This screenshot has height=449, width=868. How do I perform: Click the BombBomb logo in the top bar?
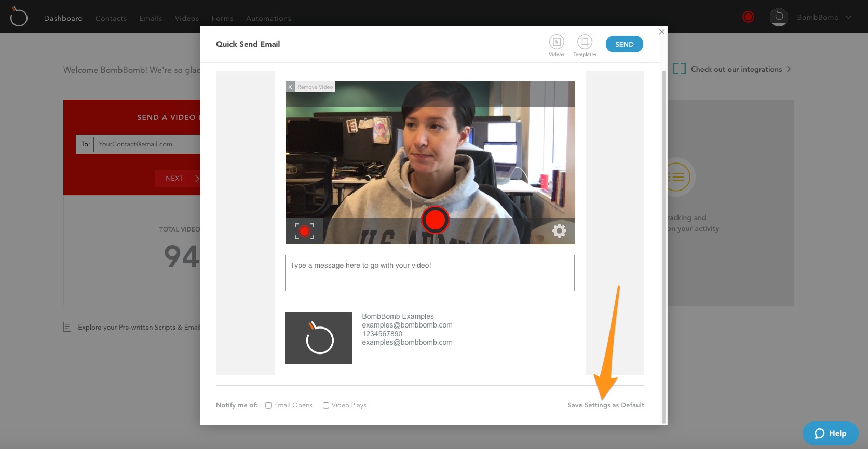(x=19, y=17)
